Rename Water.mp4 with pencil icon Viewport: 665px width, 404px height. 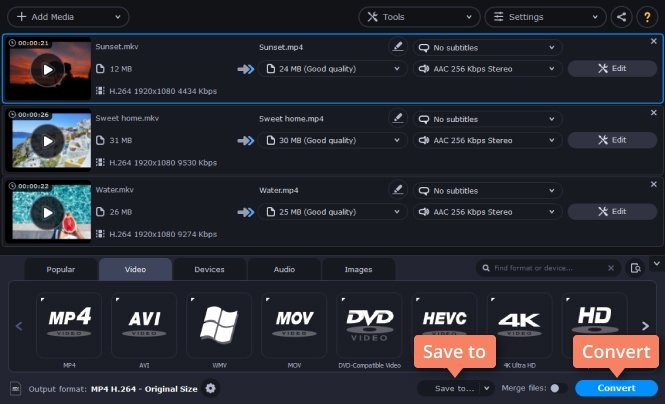click(x=397, y=189)
